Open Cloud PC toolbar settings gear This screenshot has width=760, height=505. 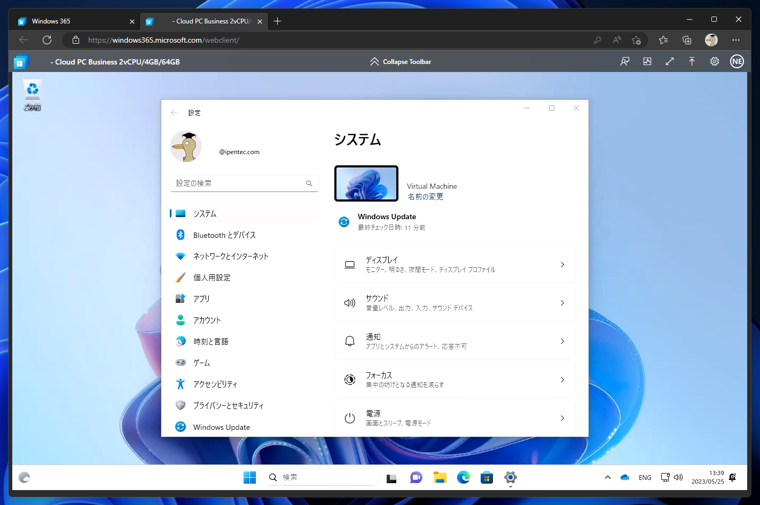(714, 62)
